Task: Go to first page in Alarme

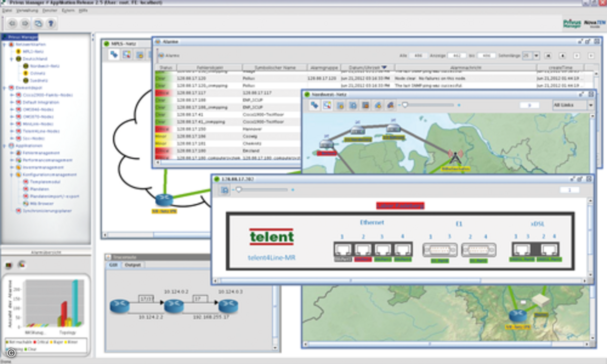Action: pos(548,56)
